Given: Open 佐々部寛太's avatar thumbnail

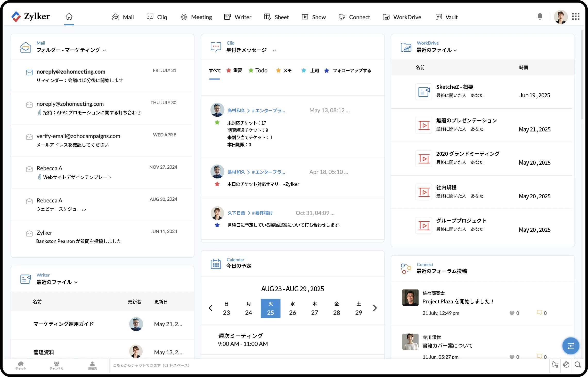Looking at the screenshot, I should tap(410, 297).
